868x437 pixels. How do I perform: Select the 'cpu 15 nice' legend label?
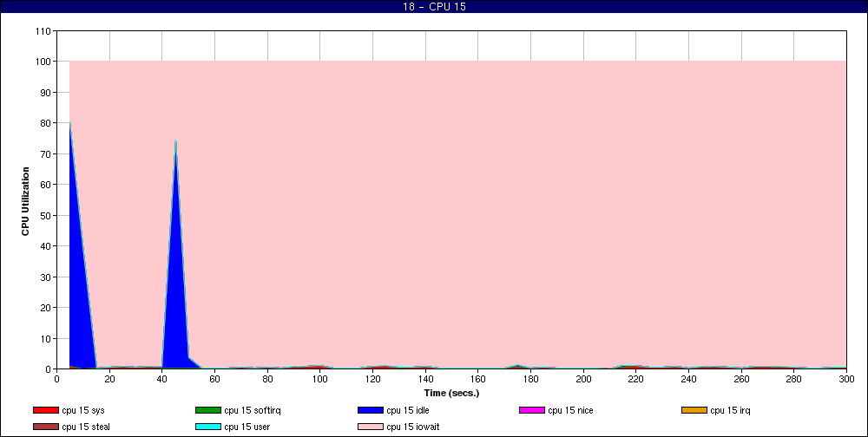[x=570, y=410]
